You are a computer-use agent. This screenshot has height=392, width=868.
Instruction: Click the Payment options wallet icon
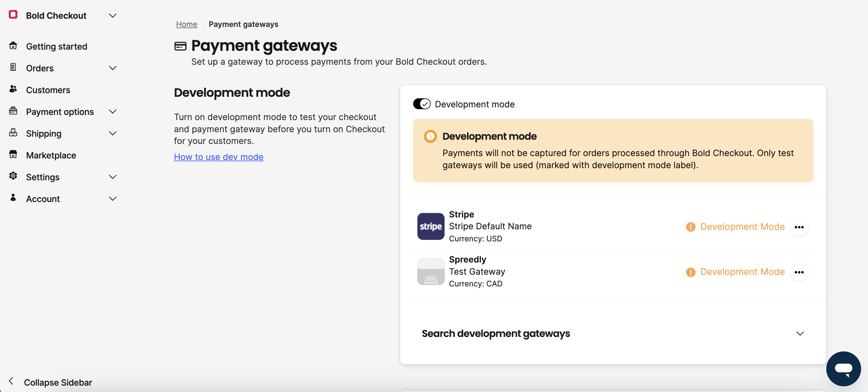coord(13,111)
